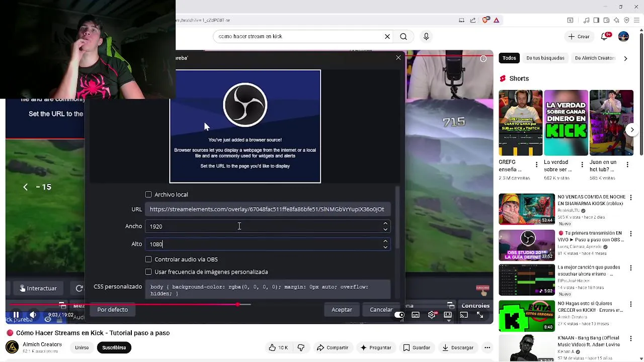Open the Leo AI sparkle icon

point(616,20)
